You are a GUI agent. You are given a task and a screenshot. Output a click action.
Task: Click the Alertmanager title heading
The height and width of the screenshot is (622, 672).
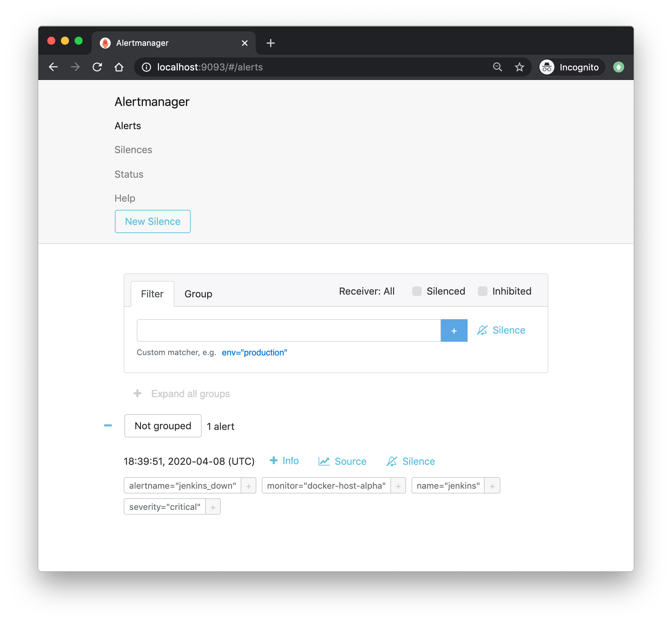tap(152, 102)
